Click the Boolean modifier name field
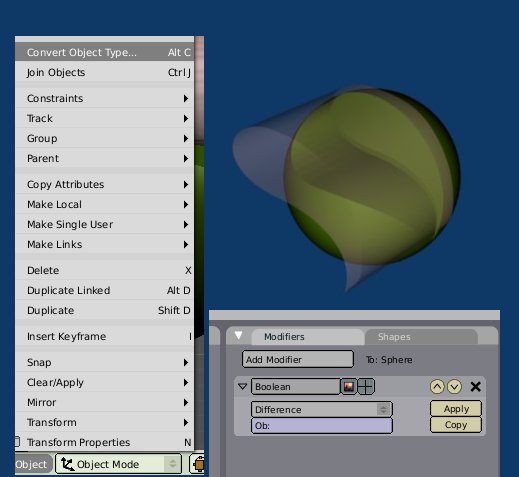This screenshot has width=519, height=477. pyautogui.click(x=295, y=387)
